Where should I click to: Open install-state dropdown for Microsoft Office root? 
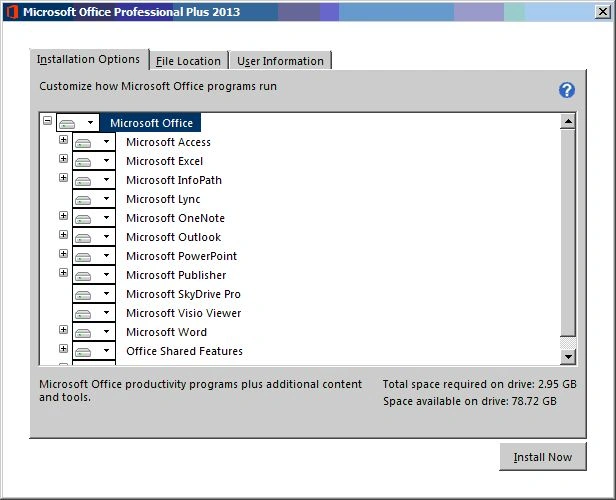click(78, 123)
